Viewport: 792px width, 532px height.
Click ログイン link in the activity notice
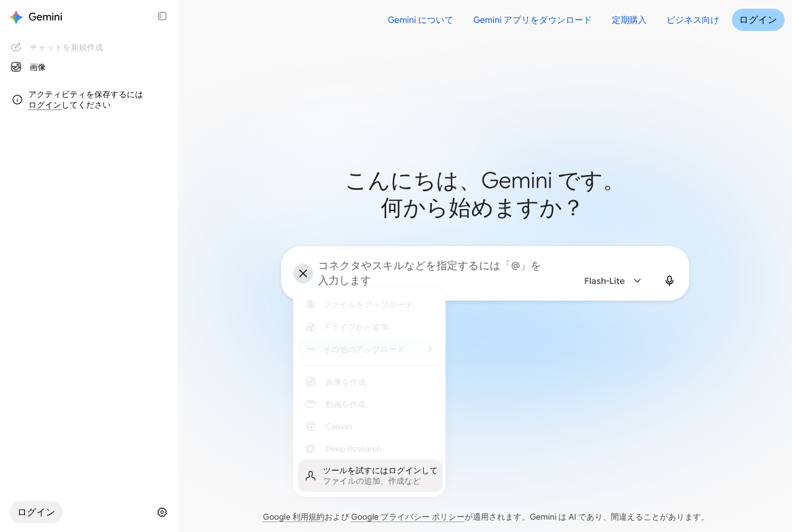(x=45, y=105)
